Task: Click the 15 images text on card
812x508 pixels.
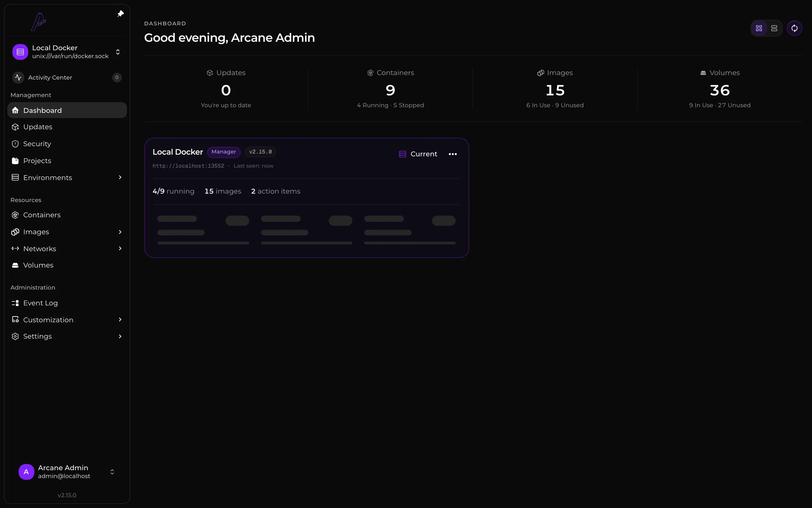Action: 223,191
